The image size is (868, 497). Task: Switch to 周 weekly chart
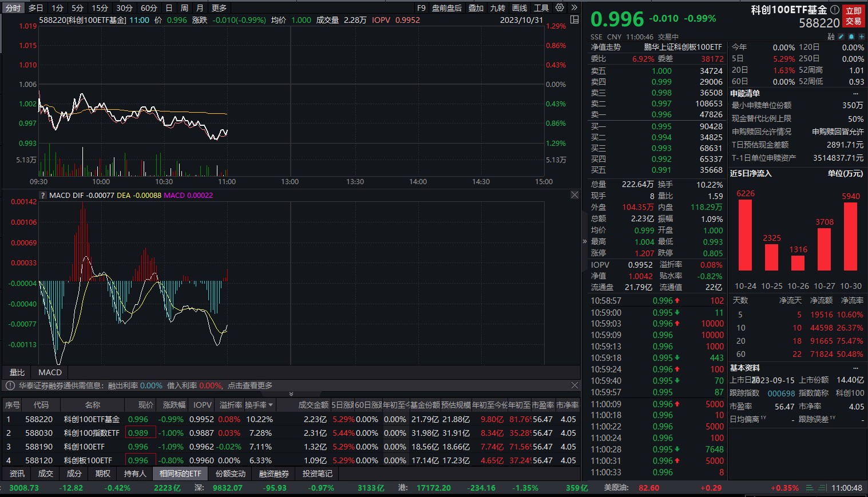pyautogui.click(x=184, y=7)
